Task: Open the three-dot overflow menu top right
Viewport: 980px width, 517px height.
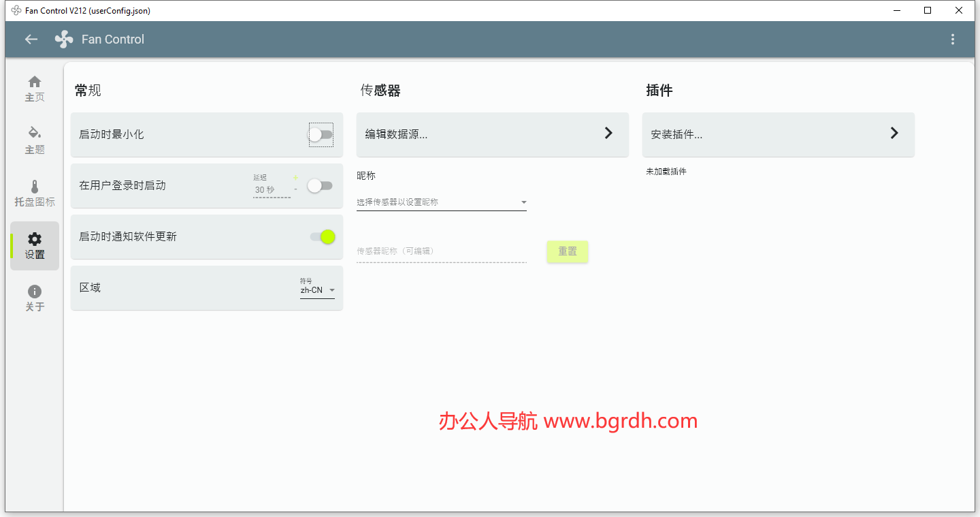Action: (x=953, y=39)
